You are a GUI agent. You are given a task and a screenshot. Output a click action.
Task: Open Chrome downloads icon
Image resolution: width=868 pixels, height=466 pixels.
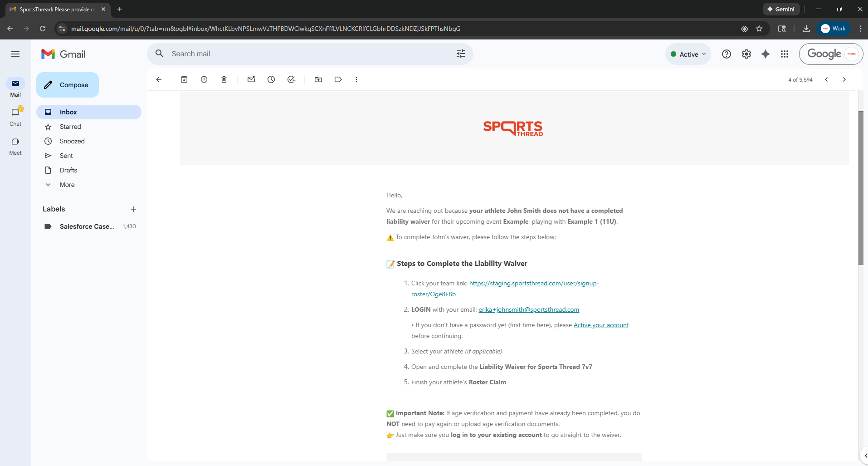[x=806, y=29]
